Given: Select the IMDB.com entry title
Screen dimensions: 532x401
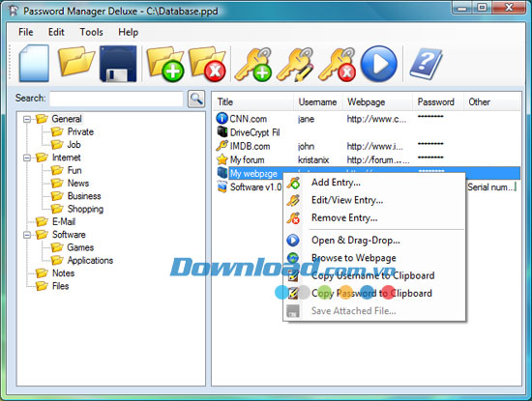Looking at the screenshot, I should coord(251,146).
